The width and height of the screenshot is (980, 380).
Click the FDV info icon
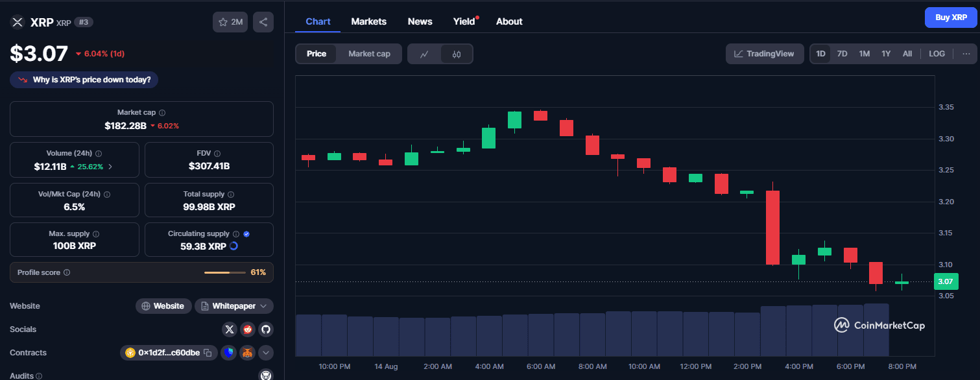pyautogui.click(x=217, y=154)
